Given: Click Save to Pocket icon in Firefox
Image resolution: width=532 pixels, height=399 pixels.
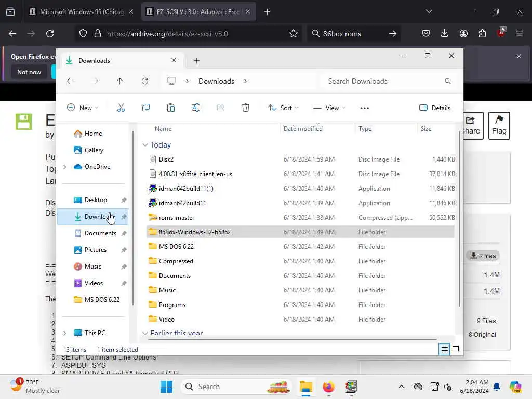Looking at the screenshot, I should (x=426, y=33).
